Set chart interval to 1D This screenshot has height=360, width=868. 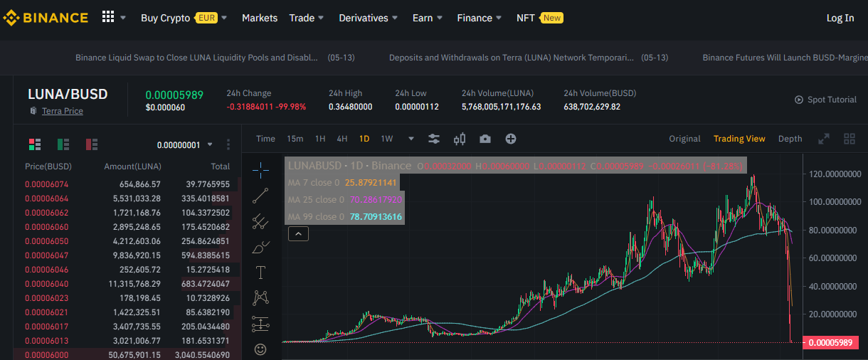pos(364,139)
